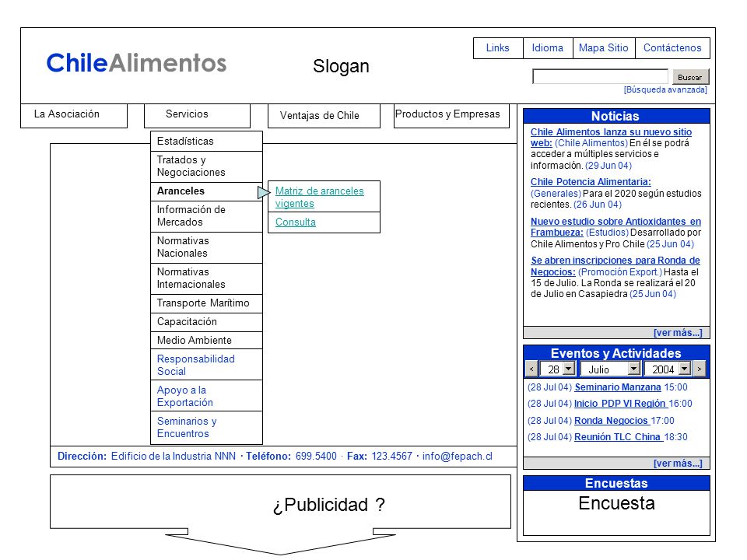Viewport: 747px width, 560px height.
Task: Open the Servicios menu
Action: [x=197, y=115]
